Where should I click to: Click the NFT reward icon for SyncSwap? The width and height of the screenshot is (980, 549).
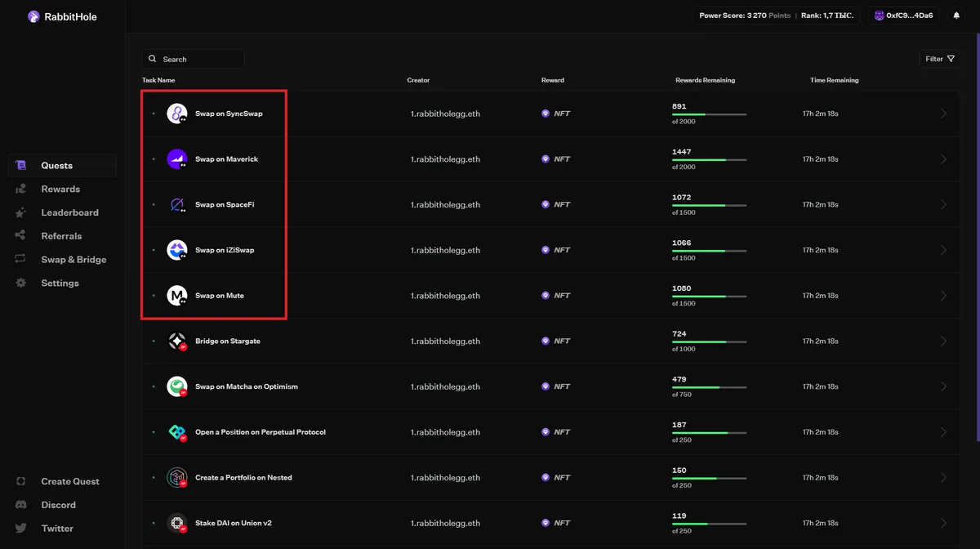546,114
